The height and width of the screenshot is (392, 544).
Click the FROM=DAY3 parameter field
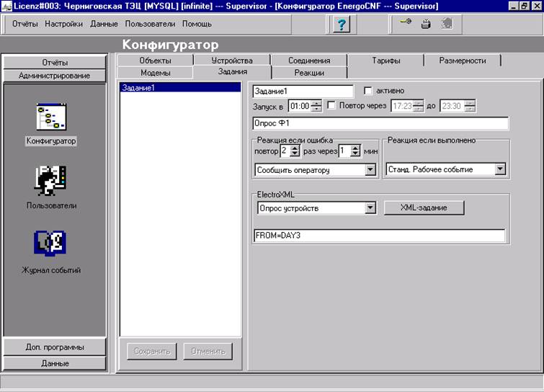379,236
